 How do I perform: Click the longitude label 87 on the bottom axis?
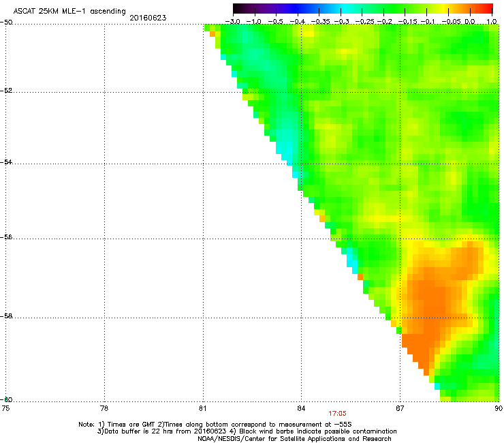(x=400, y=408)
